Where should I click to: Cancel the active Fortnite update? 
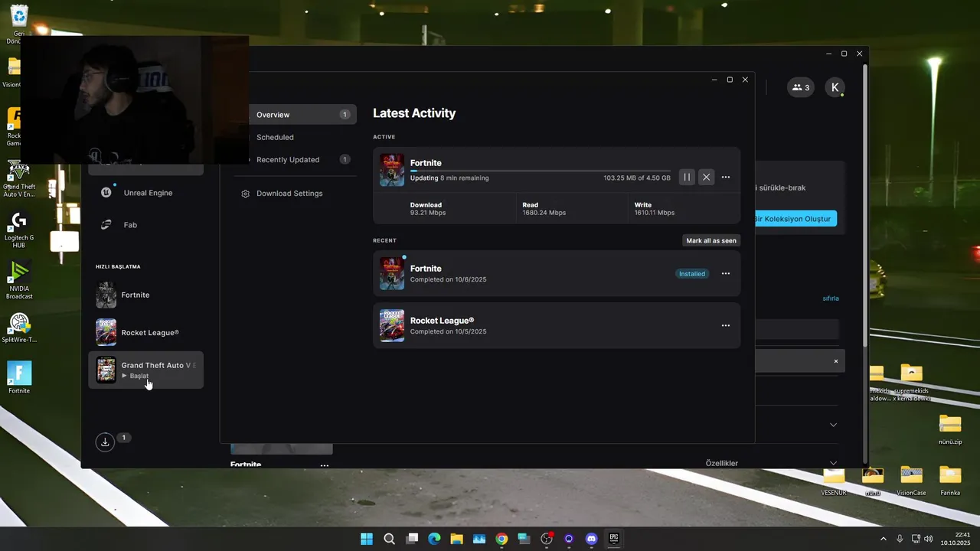[x=706, y=178]
